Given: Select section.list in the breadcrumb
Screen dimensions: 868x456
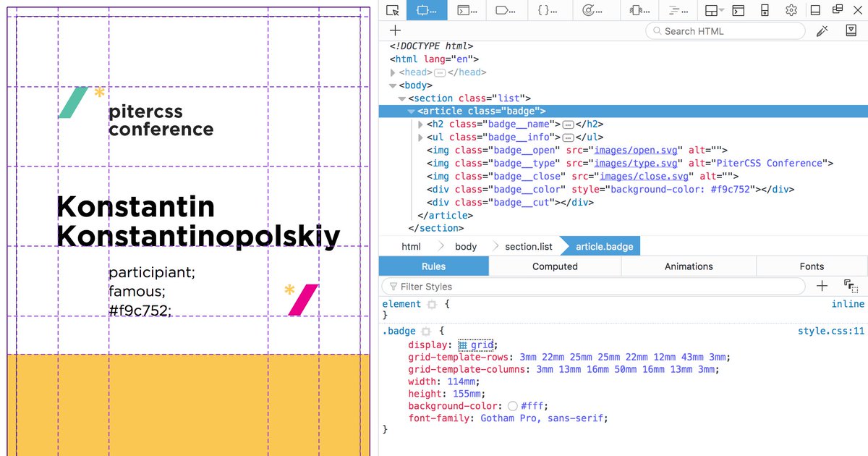Looking at the screenshot, I should coord(529,247).
